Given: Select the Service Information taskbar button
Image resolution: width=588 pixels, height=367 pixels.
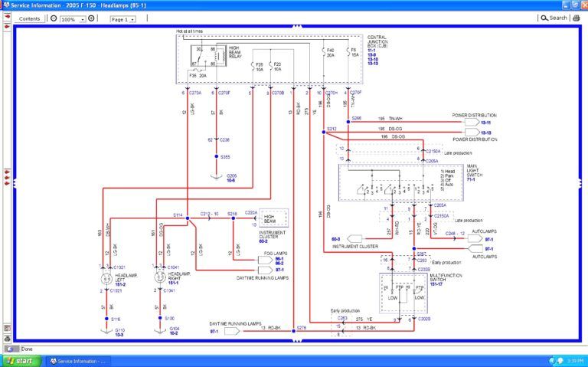Looking at the screenshot, I should pyautogui.click(x=78, y=361).
